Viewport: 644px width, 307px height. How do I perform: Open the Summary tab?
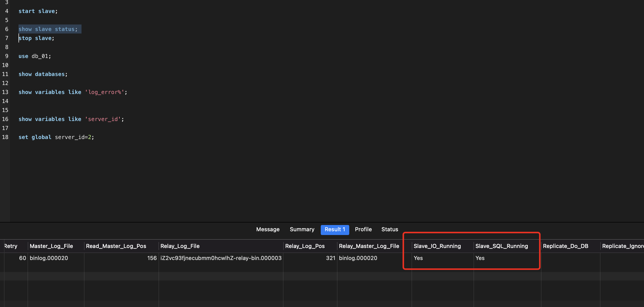[302, 229]
